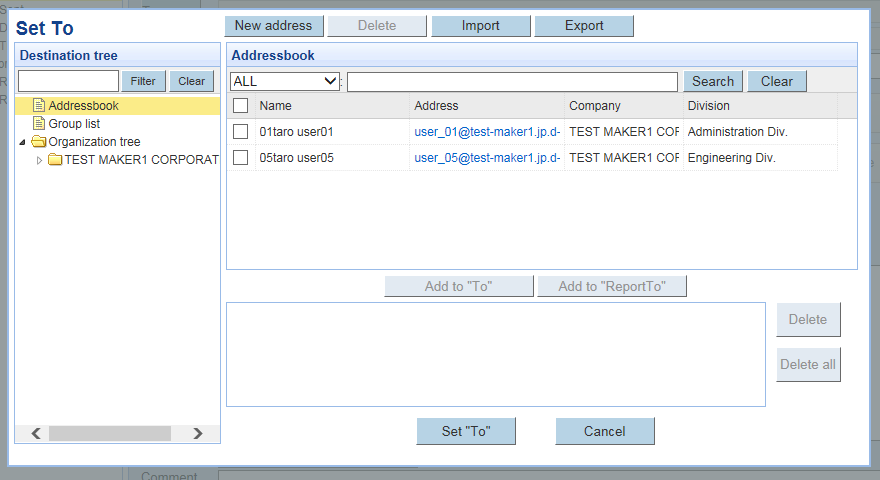Screen dimensions: 880x480
Task: Click the Organization tree folder icon
Action: click(39, 142)
